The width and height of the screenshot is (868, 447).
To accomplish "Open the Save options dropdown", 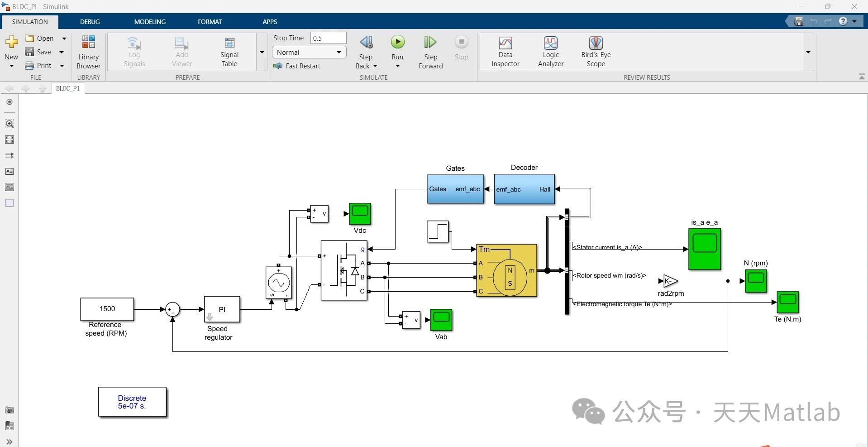I will click(62, 52).
